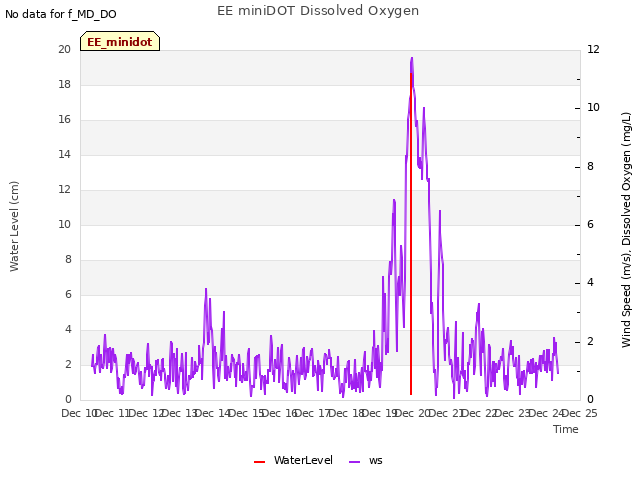Viewport: 640px width, 480px height.
Task: Click the purple ws legend swatch
Action: pos(355,462)
